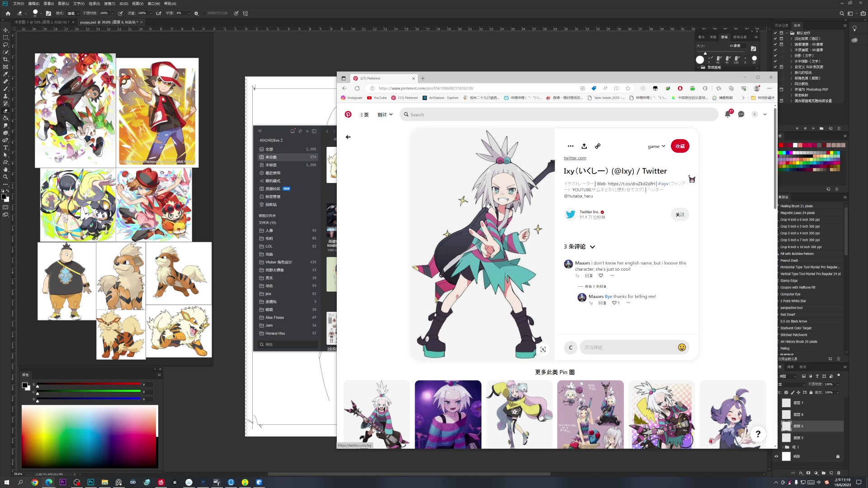Screen dimensions: 868x488
Task: Toggle visibility of 纸张 layer
Action: (x=777, y=456)
